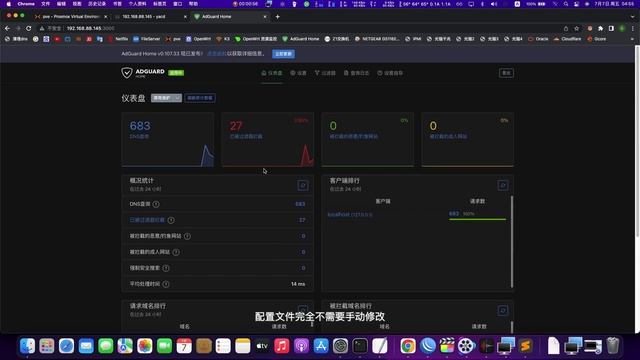Viewport: 640px width, 360px height.
Task: Open the dashboard (仪表盘) nav tab
Action: [272, 73]
